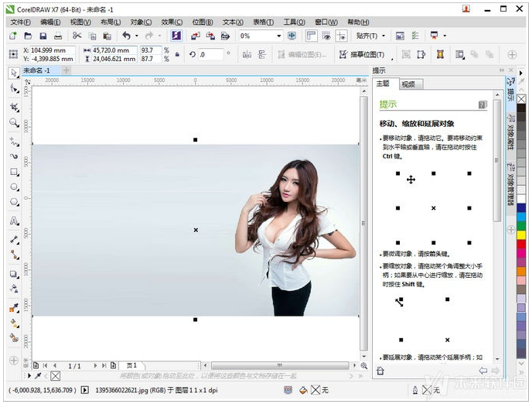Open the 页1 page tab
532x404 pixels.
pos(131,365)
